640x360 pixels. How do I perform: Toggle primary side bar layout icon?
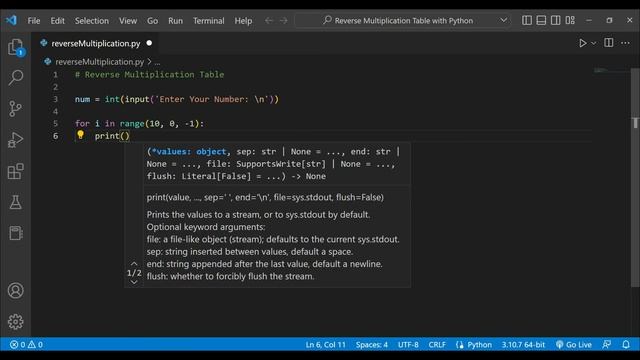point(527,20)
